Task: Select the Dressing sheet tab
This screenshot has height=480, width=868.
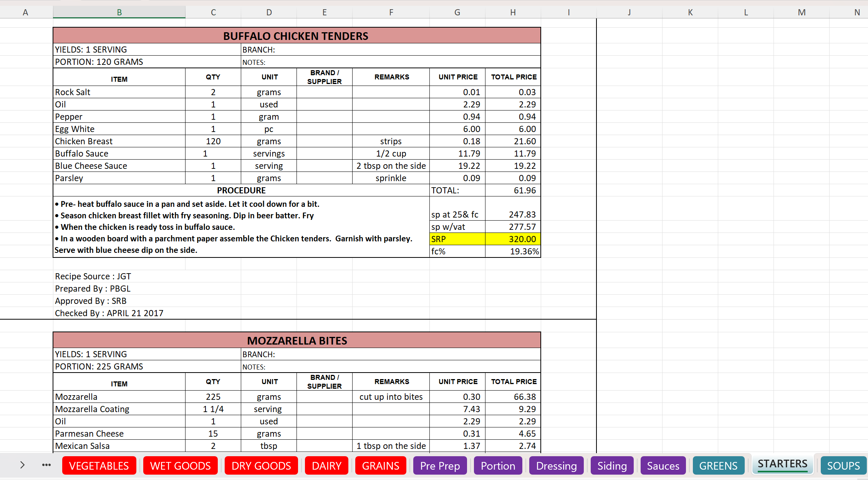Action: pos(556,466)
